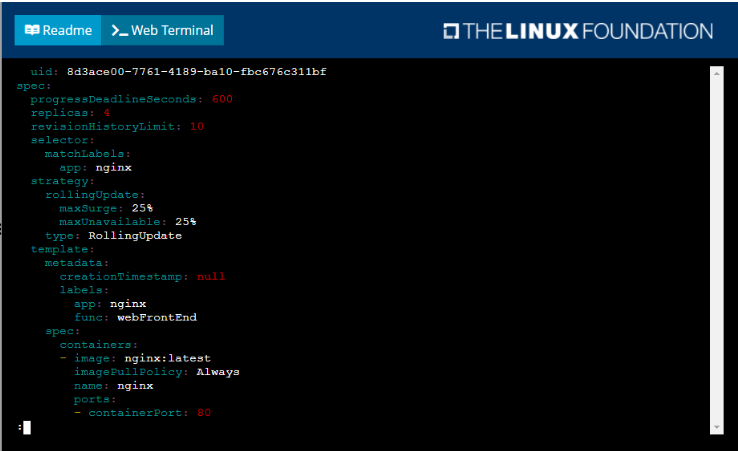The image size is (738, 451).
Task: Click the progressDeadlineSeconds value 600
Action: click(222, 99)
